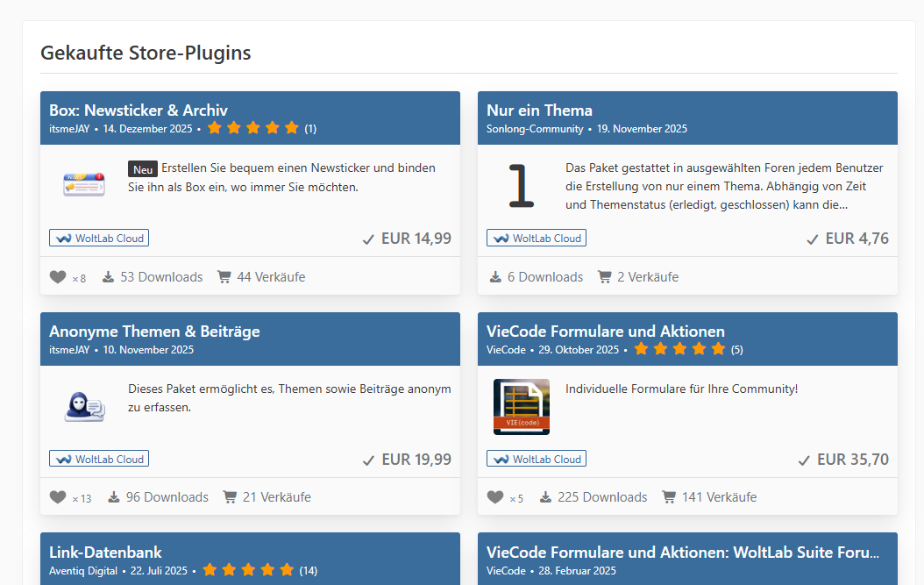924x585 pixels.
Task: Click WoltLab Cloud badge on Anonyme Themen card
Action: coord(99,459)
